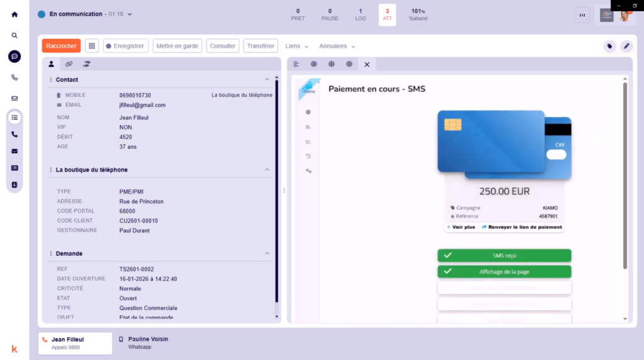Click the Transférer button
The height and width of the screenshot is (360, 644).
tap(260, 46)
